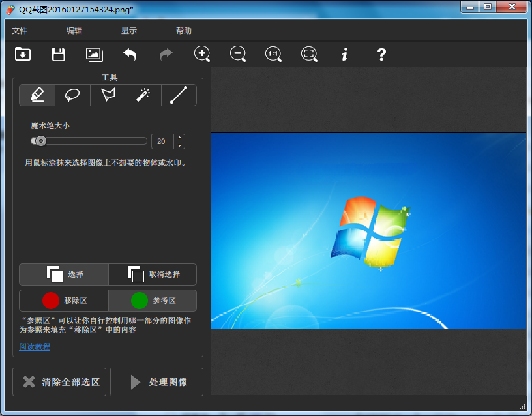
Task: Decrease brush size with down arrow
Action: [x=179, y=145]
